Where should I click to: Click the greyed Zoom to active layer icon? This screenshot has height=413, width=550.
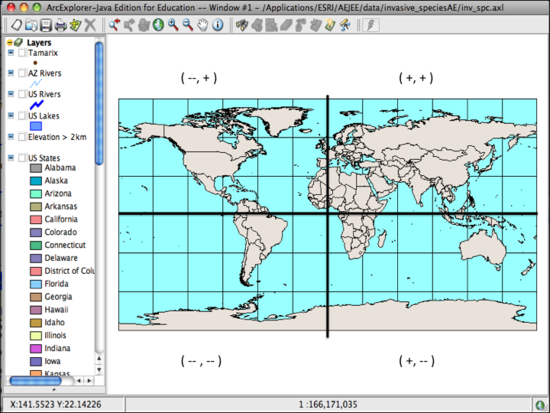pyautogui.click(x=144, y=25)
